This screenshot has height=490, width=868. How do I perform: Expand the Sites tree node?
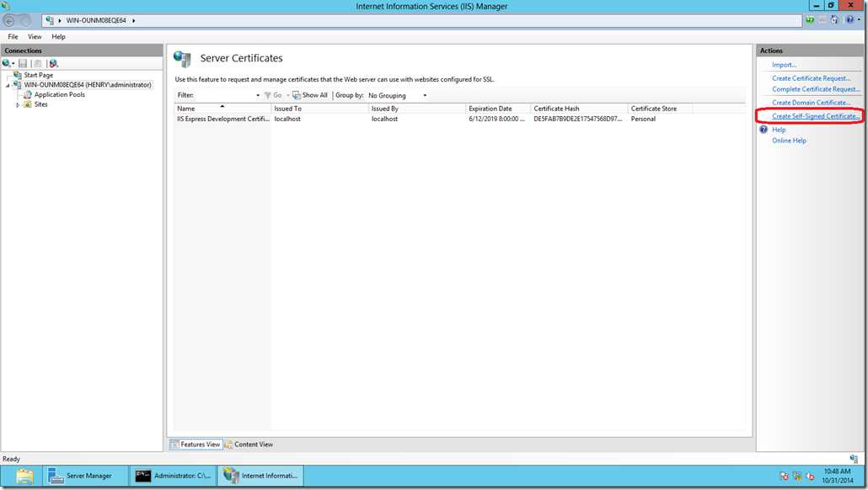[x=18, y=104]
